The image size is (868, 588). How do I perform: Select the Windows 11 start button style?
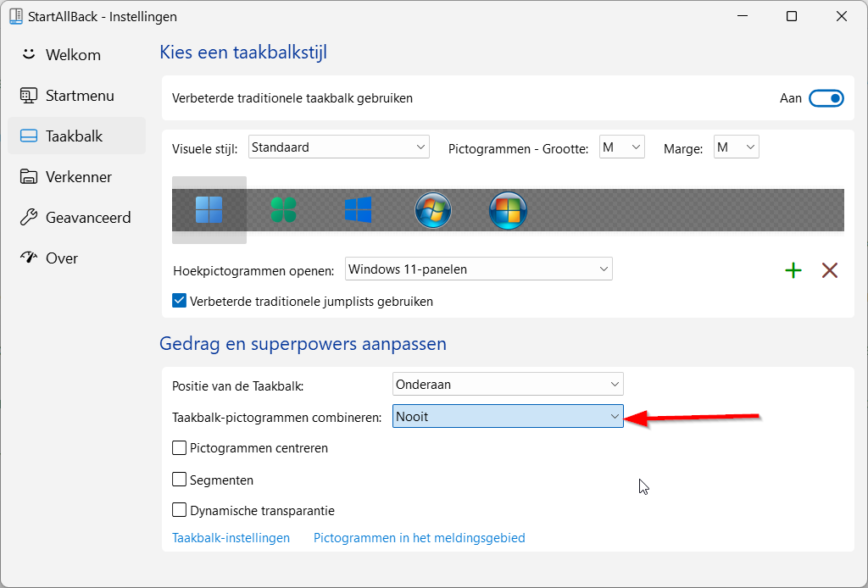[209, 210]
